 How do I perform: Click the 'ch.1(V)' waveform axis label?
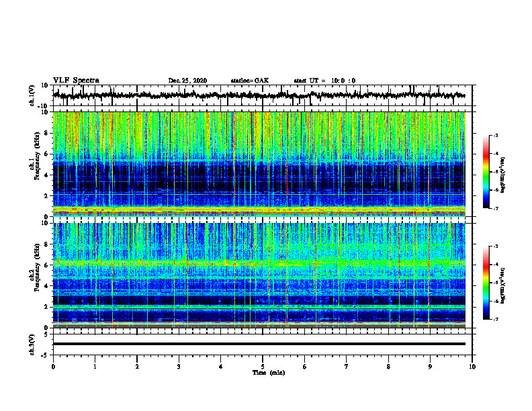click(32, 95)
